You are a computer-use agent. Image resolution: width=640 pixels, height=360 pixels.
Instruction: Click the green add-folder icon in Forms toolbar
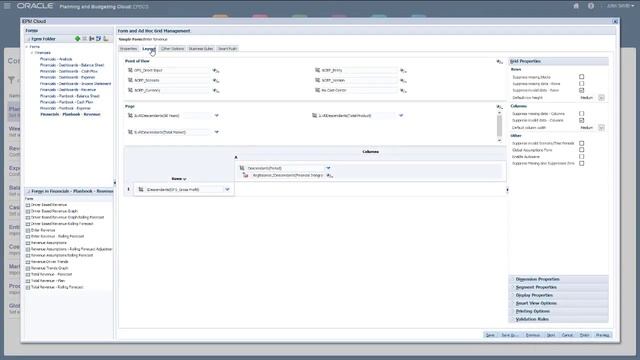coord(78,38)
